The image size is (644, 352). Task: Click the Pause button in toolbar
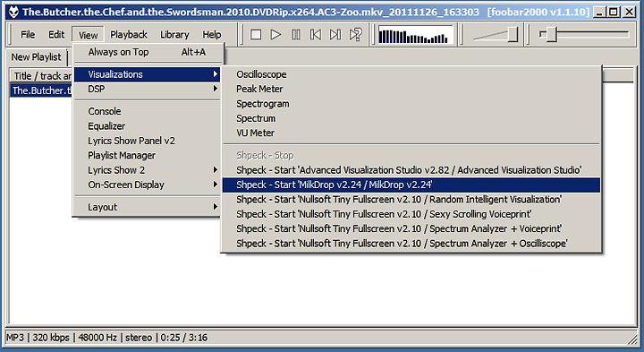tap(296, 35)
